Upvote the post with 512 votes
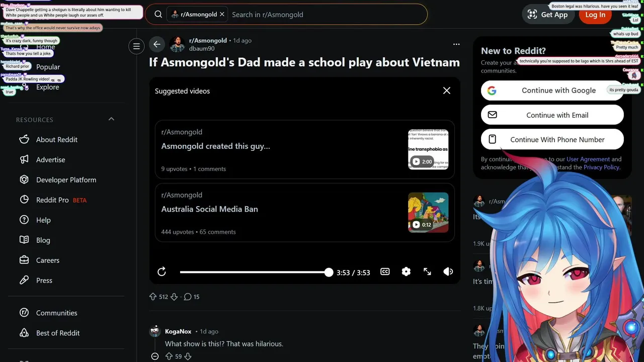644x362 pixels. 153,297
